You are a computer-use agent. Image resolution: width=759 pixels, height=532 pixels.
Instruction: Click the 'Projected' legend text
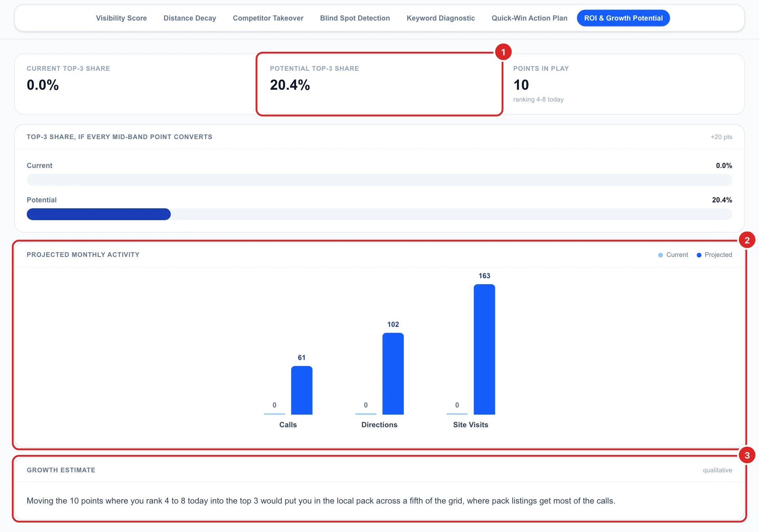click(718, 255)
